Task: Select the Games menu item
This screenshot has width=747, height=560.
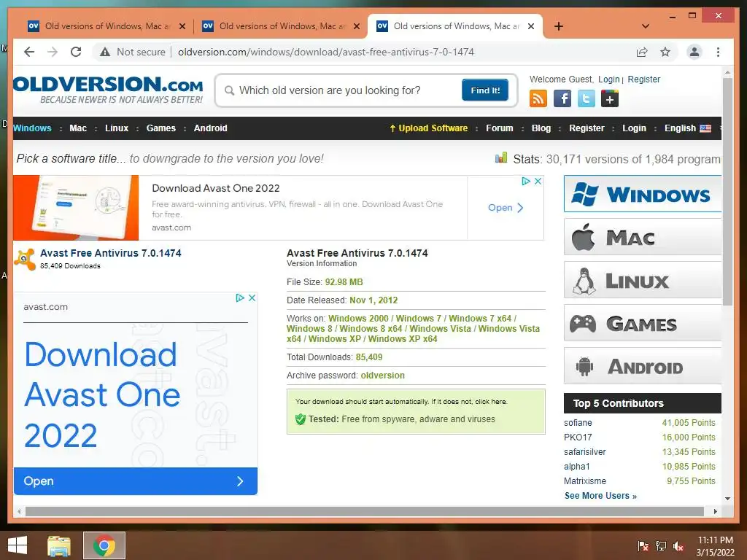Action: tap(161, 128)
